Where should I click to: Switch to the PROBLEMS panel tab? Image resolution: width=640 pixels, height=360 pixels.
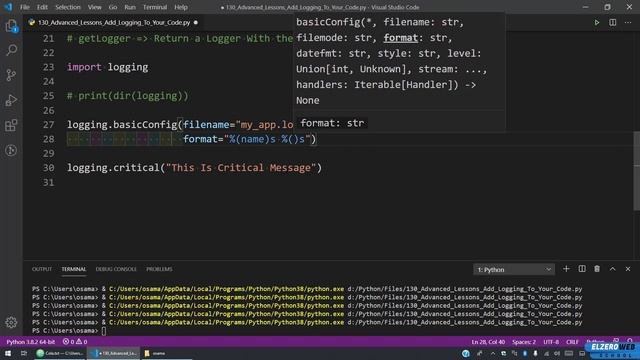click(159, 269)
